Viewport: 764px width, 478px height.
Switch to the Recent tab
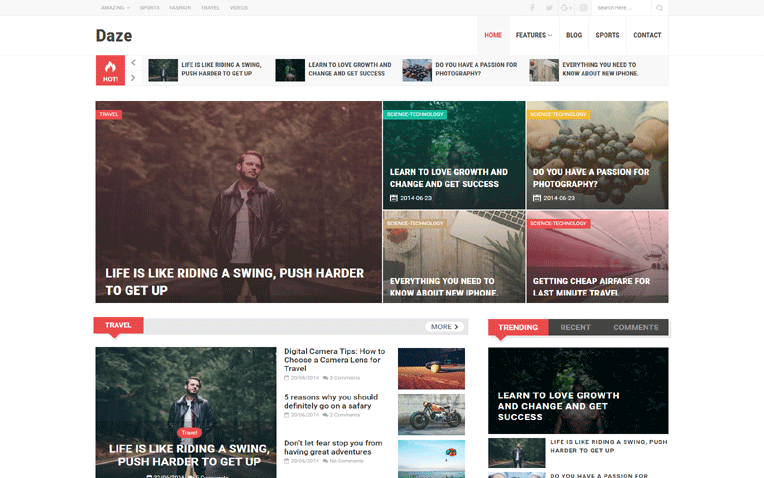pyautogui.click(x=575, y=327)
